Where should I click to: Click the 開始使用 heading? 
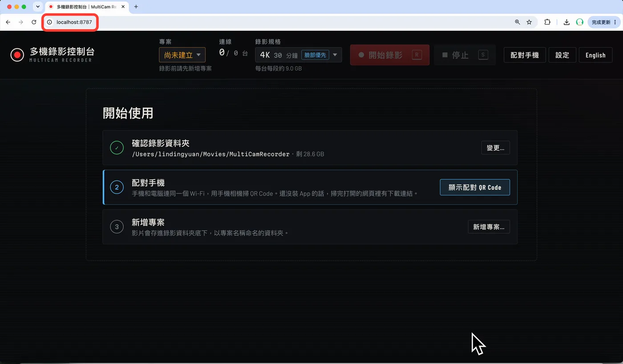point(128,113)
